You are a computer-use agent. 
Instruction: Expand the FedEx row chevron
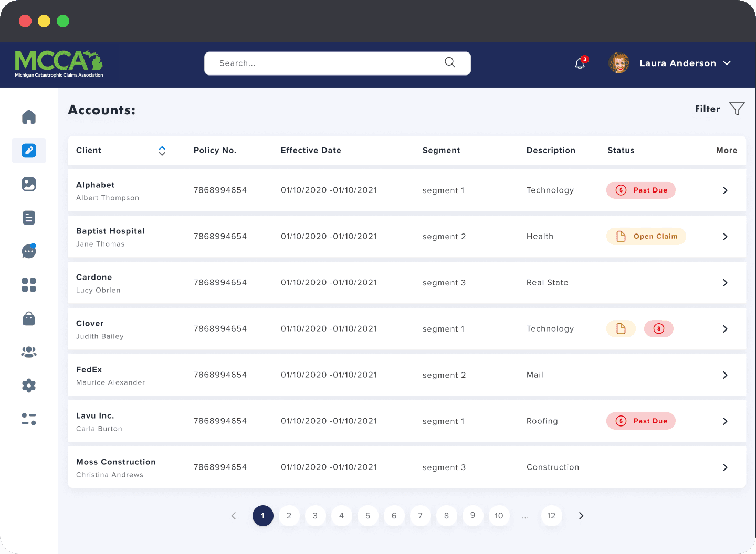[725, 375]
